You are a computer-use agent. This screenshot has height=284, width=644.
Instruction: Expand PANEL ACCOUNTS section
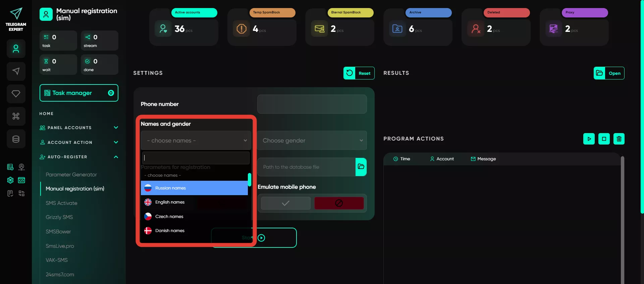pyautogui.click(x=79, y=127)
